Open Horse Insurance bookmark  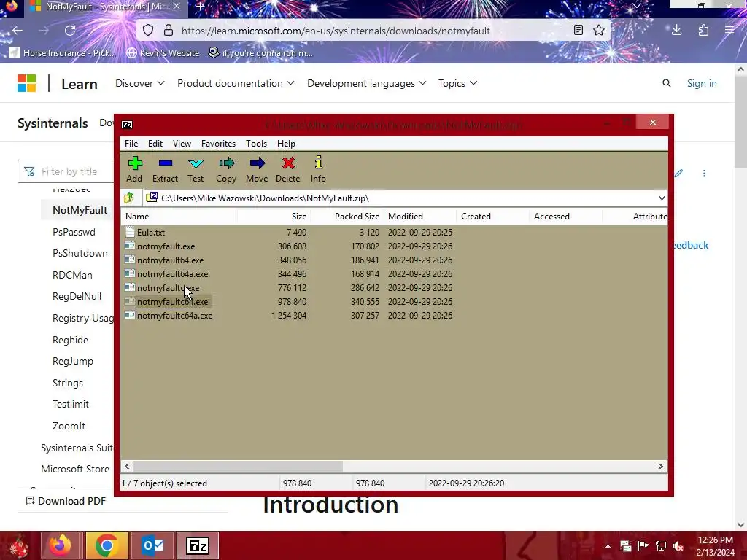pos(63,52)
